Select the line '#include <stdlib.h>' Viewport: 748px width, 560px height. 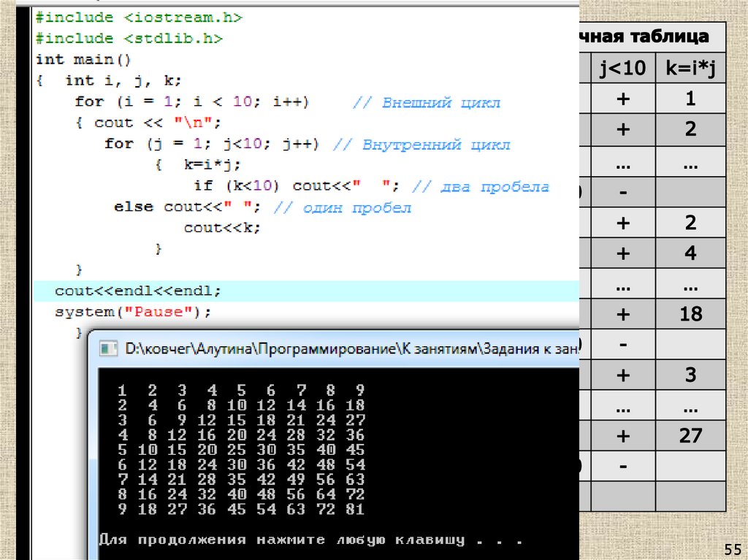coord(129,39)
